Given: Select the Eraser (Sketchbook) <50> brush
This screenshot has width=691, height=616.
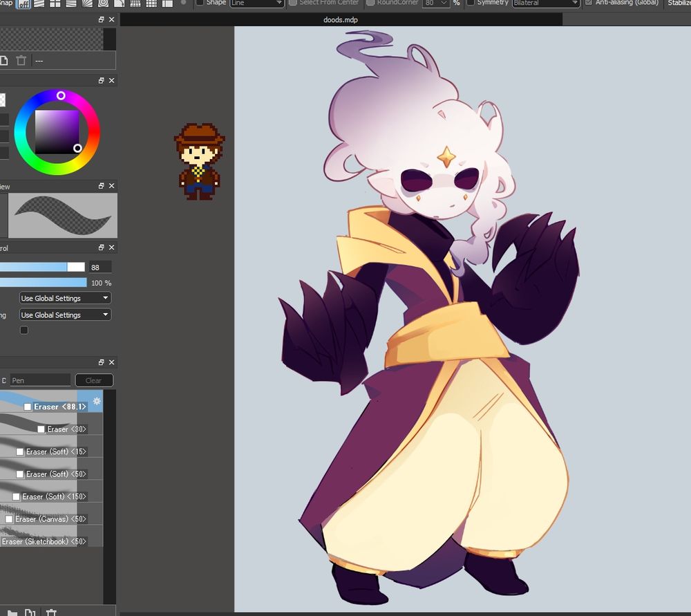Looking at the screenshot, I should [x=51, y=536].
